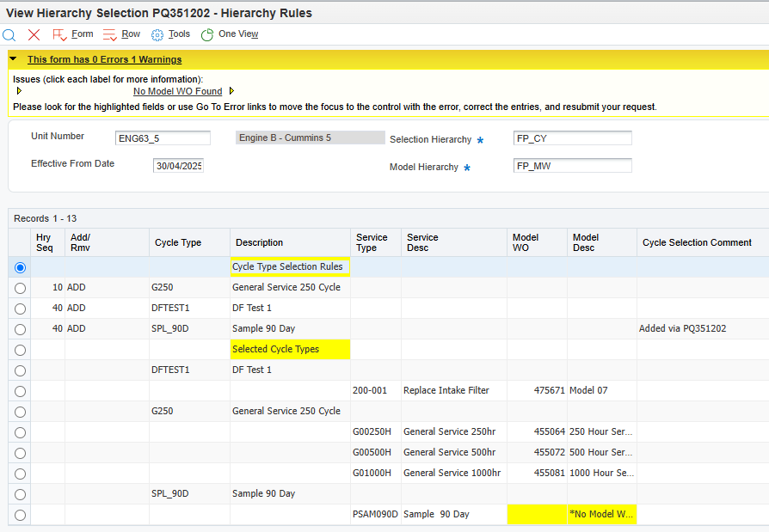Click the Row exit icon

pos(109,34)
